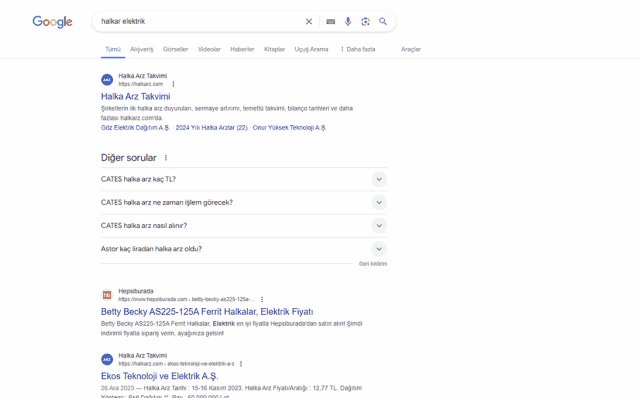Click the Geri bildirim feedback link
Viewport: 640px width, 398px height.
[x=373, y=264]
